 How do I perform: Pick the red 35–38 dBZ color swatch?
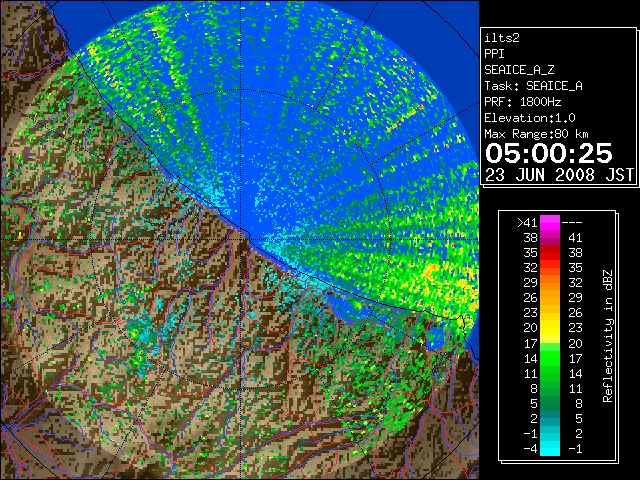point(550,253)
